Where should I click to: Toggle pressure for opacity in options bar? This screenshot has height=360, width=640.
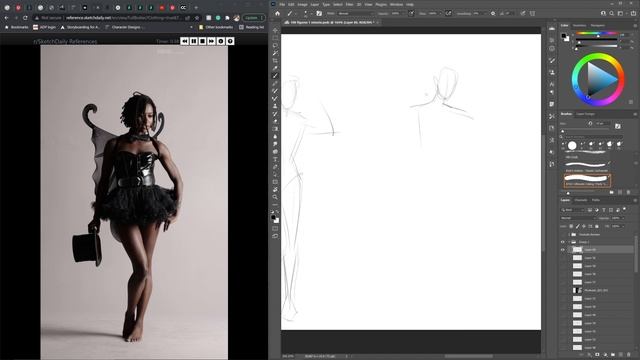[x=411, y=13]
